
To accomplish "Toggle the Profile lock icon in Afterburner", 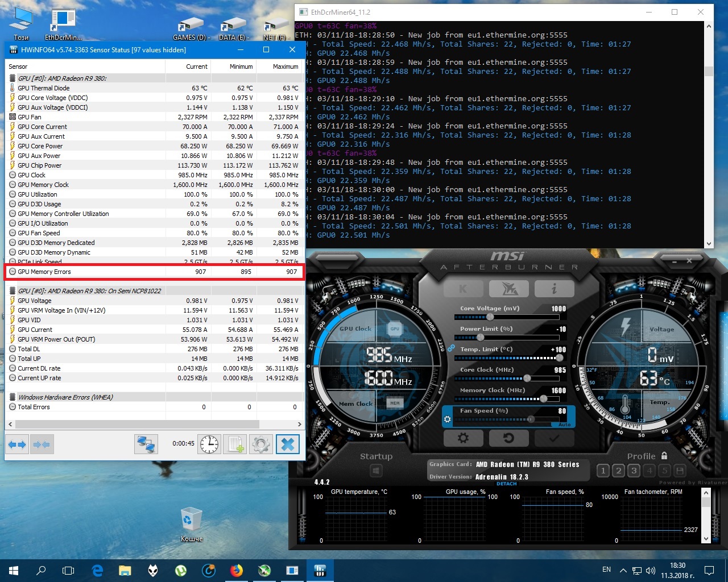I will (664, 456).
